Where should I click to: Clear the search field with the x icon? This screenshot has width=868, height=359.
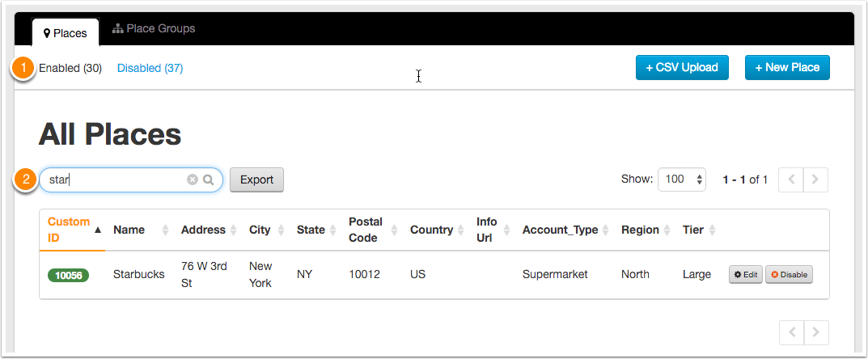[x=192, y=179]
